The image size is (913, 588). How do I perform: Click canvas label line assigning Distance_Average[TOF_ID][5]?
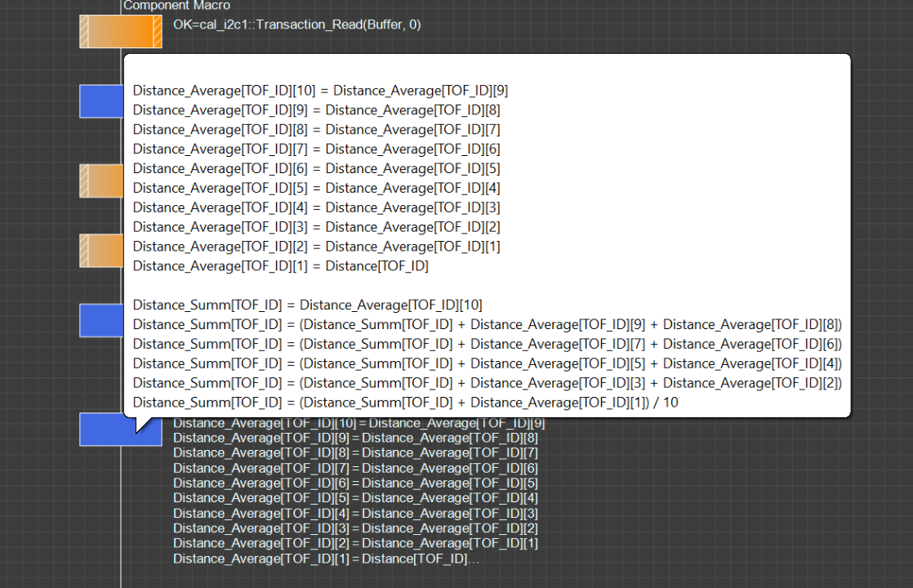point(354,498)
